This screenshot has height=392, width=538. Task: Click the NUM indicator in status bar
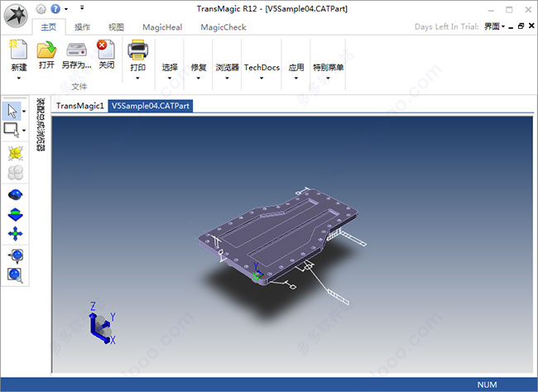click(487, 385)
